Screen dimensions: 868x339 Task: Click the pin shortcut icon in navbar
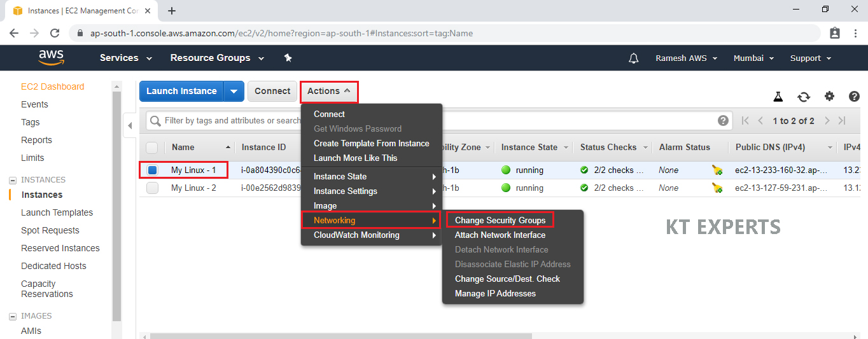[288, 58]
